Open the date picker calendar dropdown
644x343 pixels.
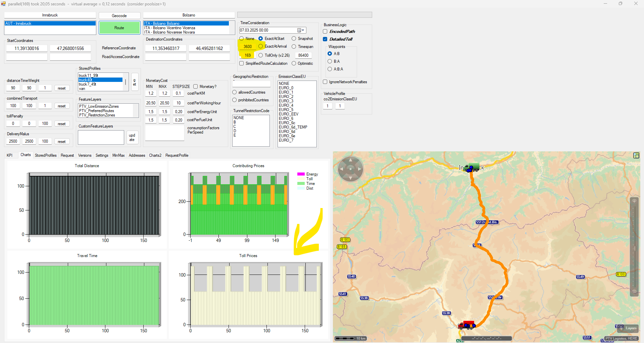pos(301,30)
